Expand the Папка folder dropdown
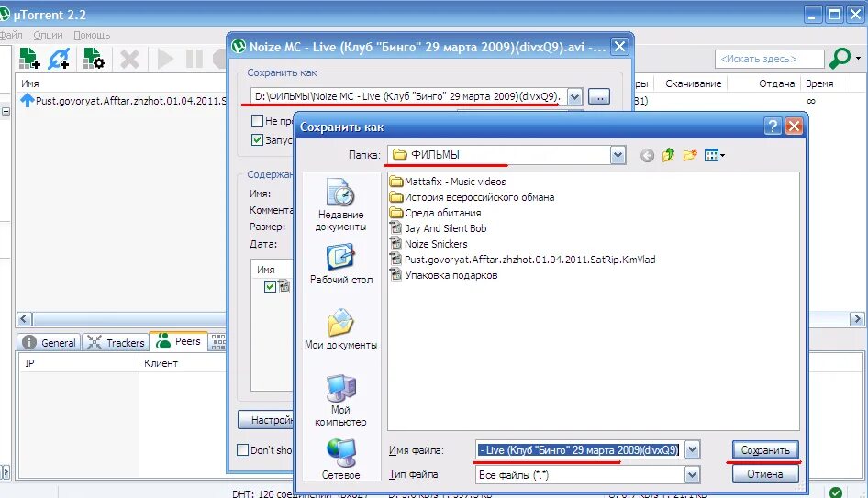The image size is (868, 498). tap(618, 156)
